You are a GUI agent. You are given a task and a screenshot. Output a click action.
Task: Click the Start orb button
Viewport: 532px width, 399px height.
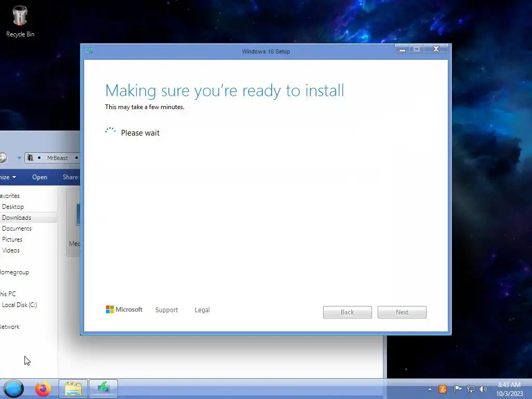click(x=14, y=389)
